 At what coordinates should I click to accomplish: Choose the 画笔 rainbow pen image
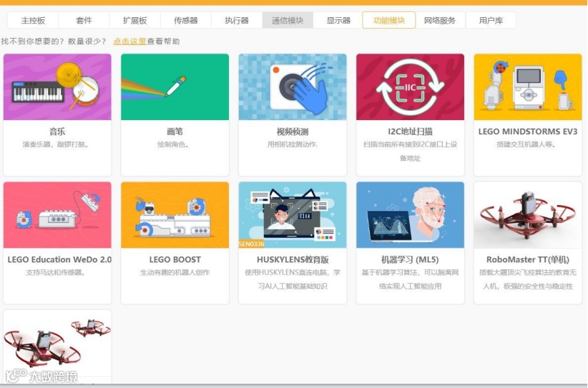[x=175, y=87]
